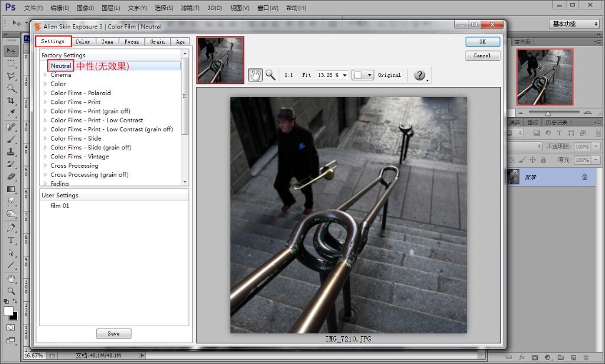
Task: Select the Line tool
Action: (11, 265)
